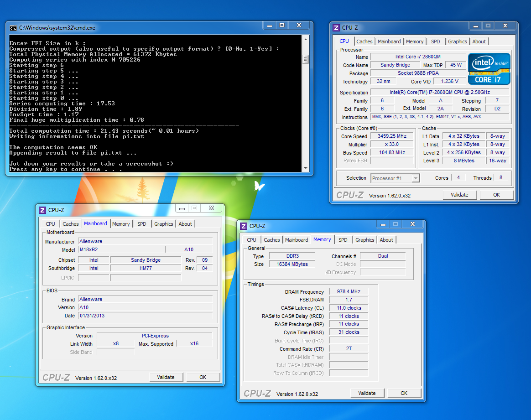Click OK in the Memory window
The image size is (531, 420).
pos(404,393)
